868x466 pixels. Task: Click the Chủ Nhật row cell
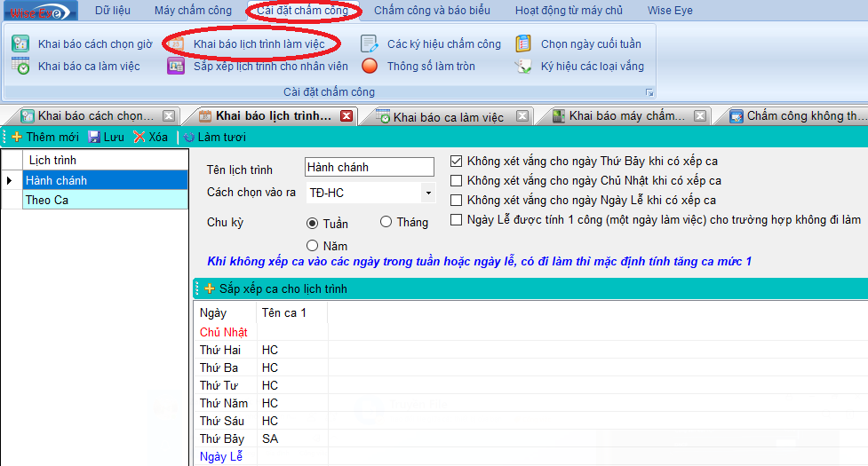(224, 332)
